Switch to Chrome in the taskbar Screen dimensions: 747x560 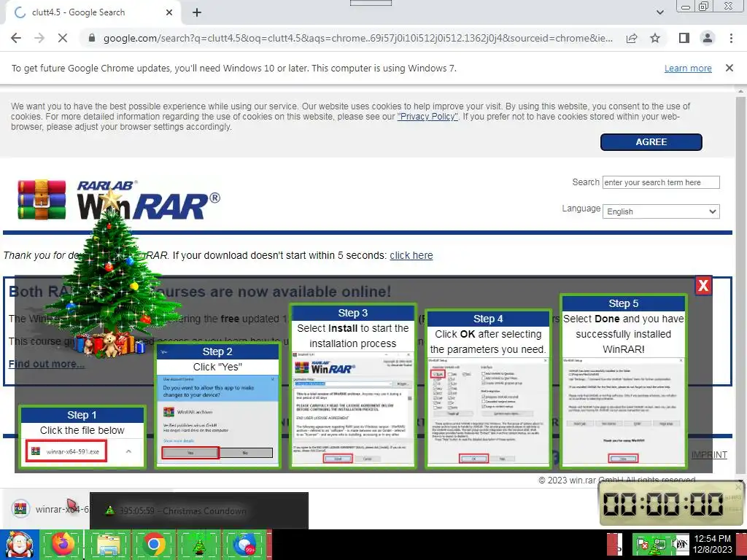(153, 544)
